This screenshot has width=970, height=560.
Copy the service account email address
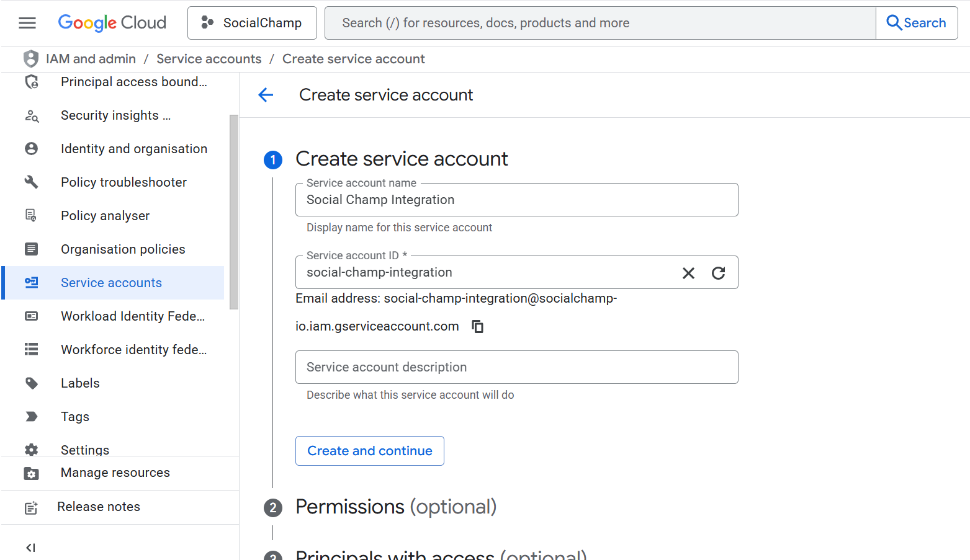tap(477, 326)
